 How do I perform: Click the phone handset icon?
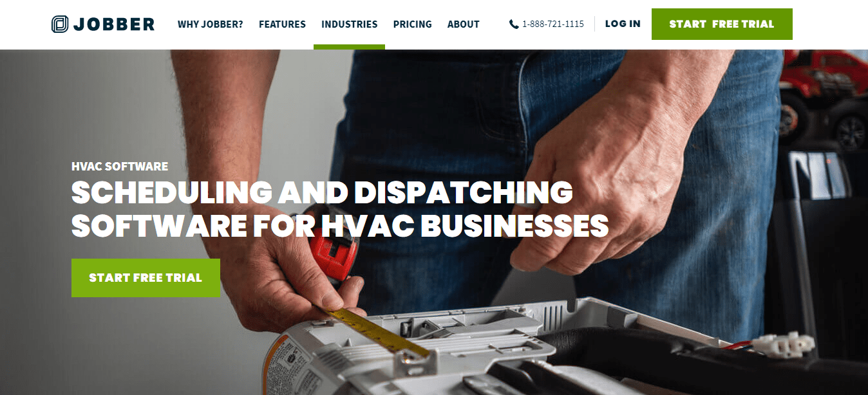[x=514, y=24]
